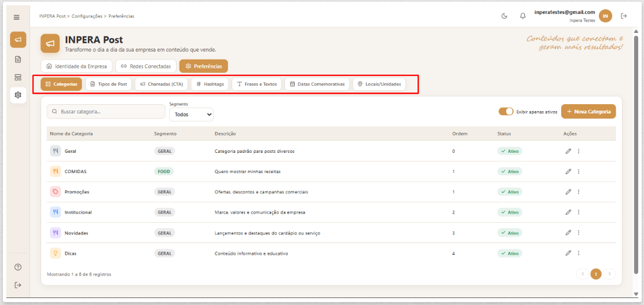Select the megaphone INPERA Post sidebar icon
644x305 pixels.
(18, 40)
